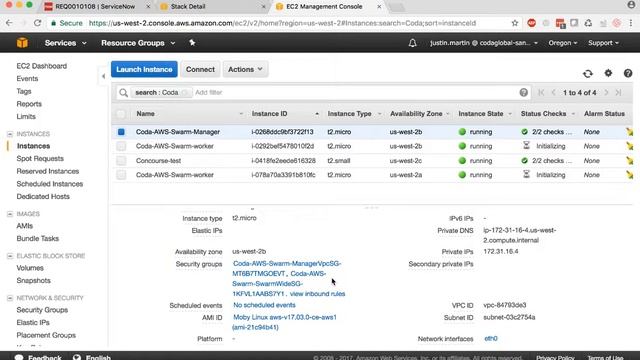The image size is (640, 360).
Task: Open the Support dropdown
Action: (603, 43)
